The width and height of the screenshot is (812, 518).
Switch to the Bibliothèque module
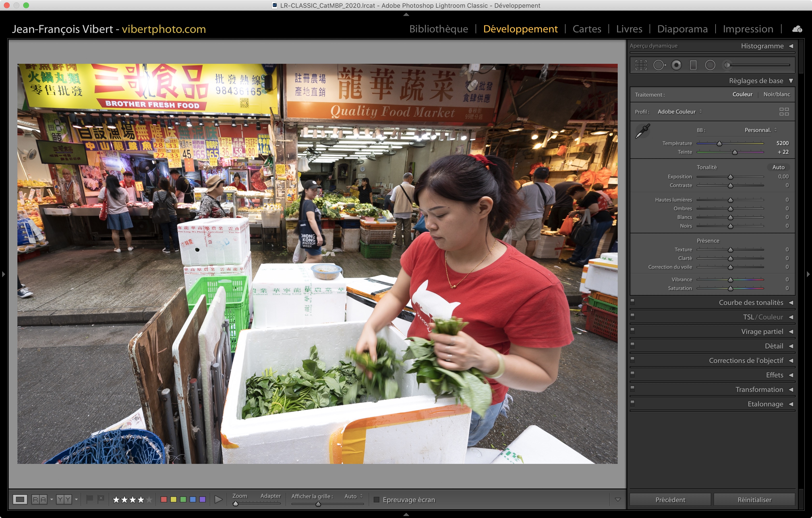point(438,29)
